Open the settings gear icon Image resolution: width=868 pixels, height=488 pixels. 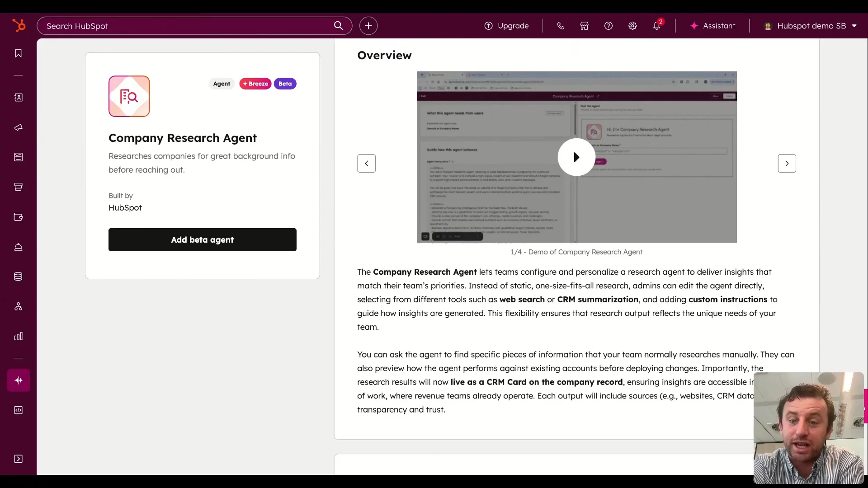[632, 26]
